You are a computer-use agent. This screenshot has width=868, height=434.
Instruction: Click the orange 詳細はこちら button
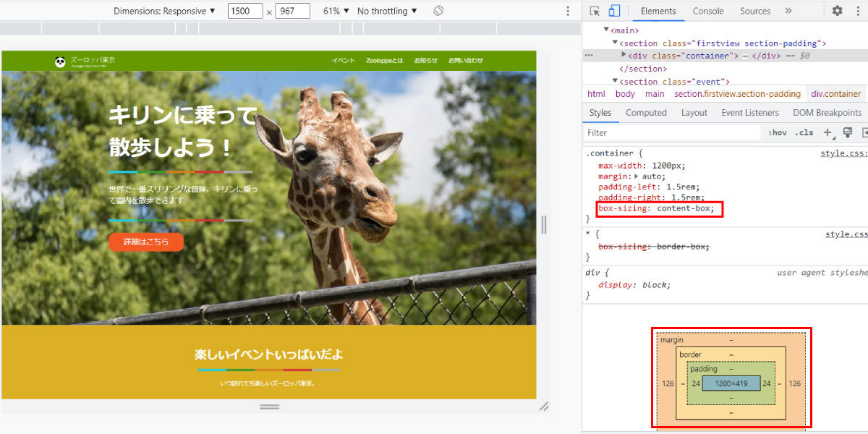coord(146,242)
